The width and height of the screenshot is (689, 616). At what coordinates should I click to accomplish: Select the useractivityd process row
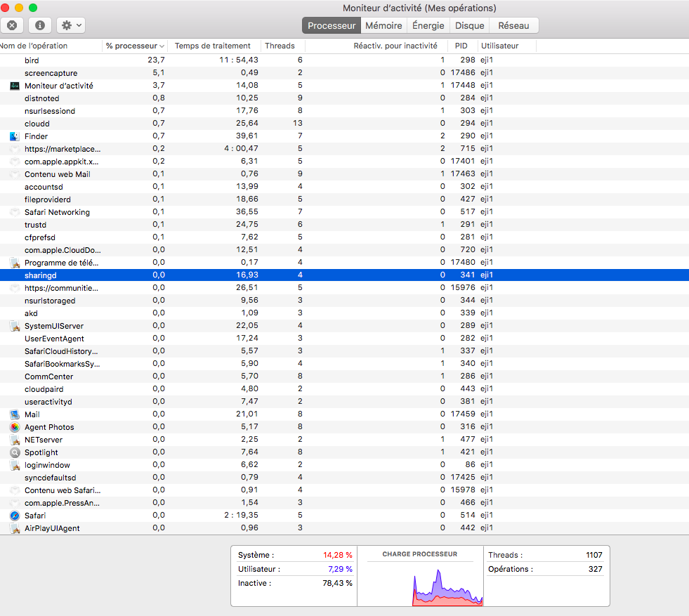pos(344,402)
